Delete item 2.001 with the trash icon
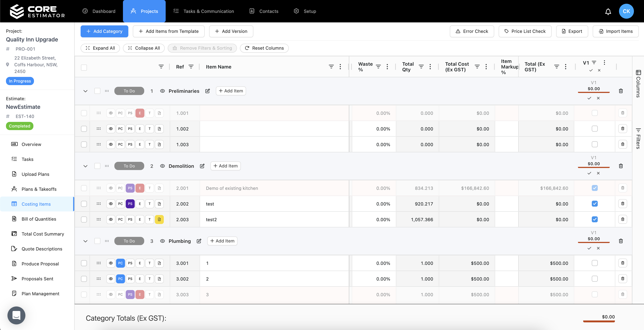644x330 pixels. 623,188
